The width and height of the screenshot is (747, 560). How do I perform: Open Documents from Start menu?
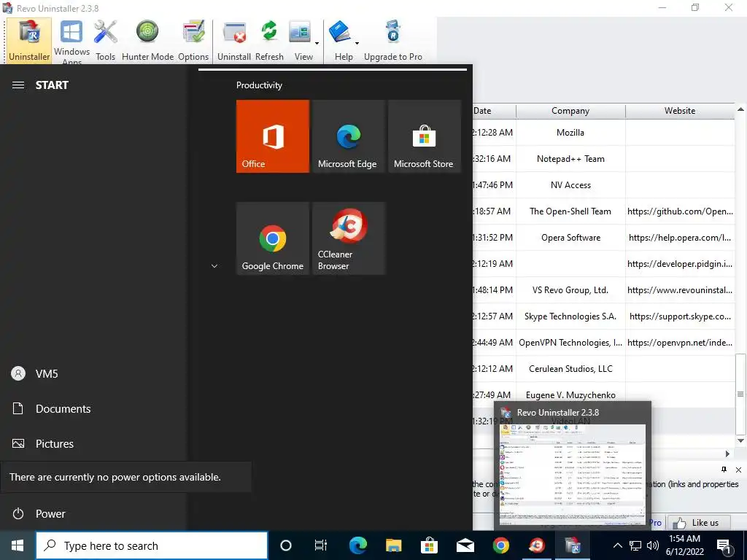coord(93,408)
